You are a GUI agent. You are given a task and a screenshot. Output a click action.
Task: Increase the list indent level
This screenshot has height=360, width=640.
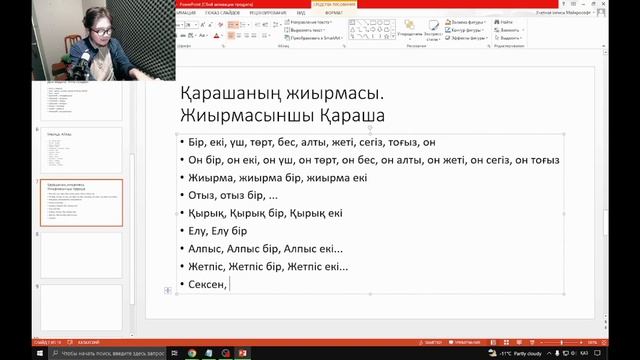click(266, 25)
